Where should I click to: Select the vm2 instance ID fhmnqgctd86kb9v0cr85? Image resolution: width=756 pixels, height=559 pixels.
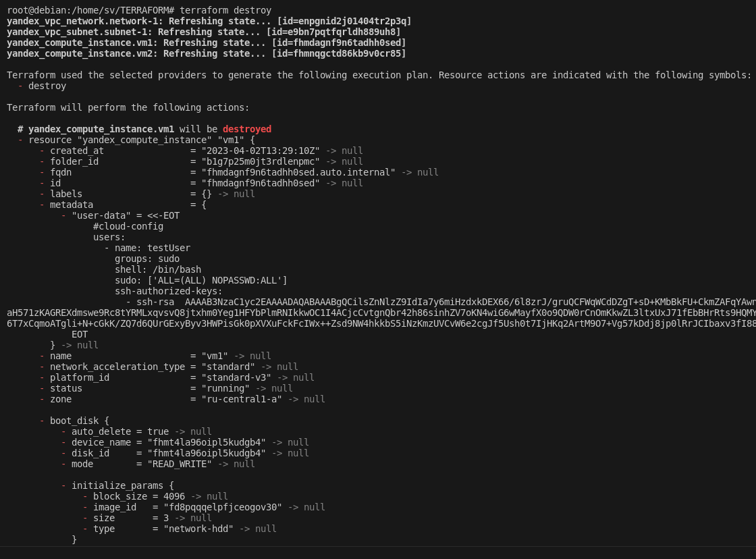pos(352,53)
